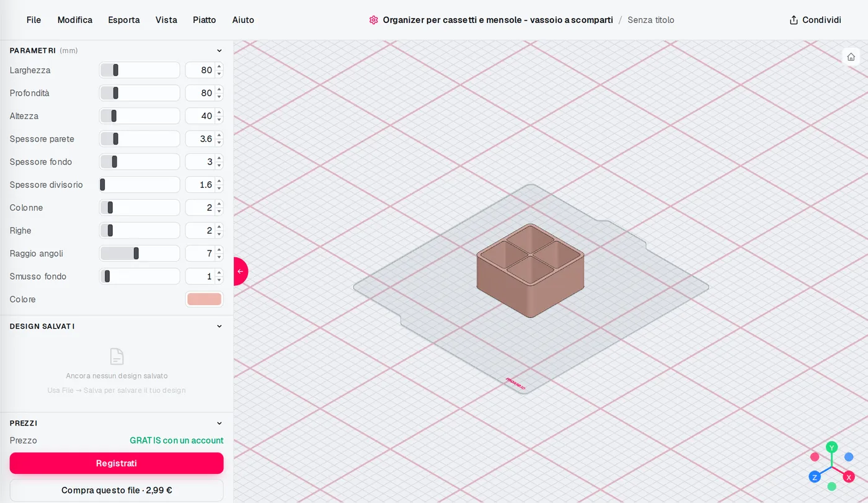Image resolution: width=868 pixels, height=503 pixels.
Task: Click the home view reset icon
Action: tap(851, 57)
